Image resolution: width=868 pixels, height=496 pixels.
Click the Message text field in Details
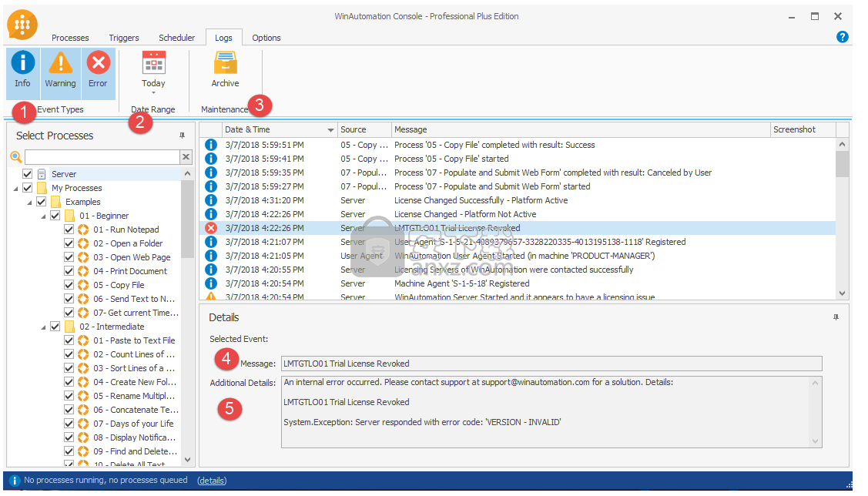(x=551, y=364)
